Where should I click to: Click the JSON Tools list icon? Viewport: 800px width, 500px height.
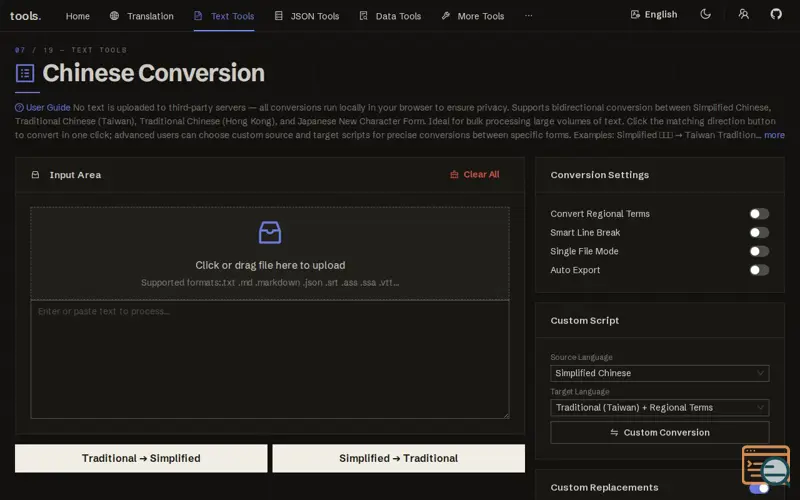point(279,16)
